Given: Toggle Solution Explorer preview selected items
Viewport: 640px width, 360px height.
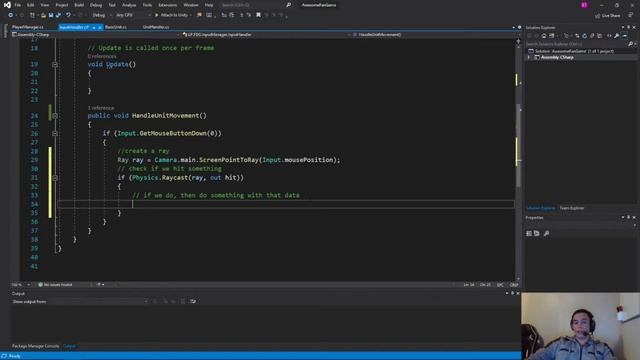Looking at the screenshot, I should coord(625,36).
